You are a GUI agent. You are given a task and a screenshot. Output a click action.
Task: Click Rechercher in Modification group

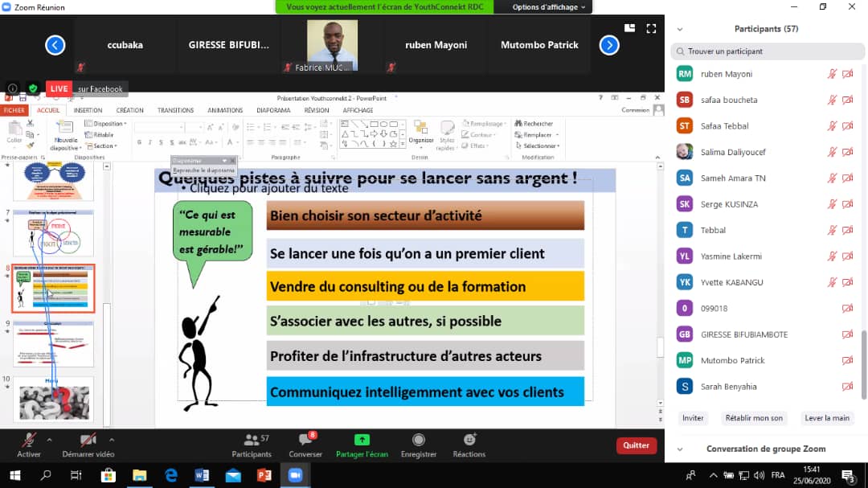tap(534, 124)
